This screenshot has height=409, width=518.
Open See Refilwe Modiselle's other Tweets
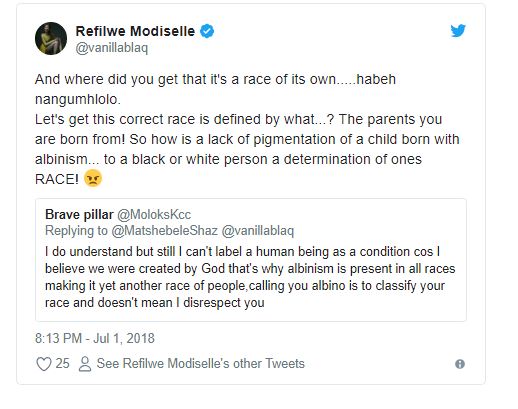pyautogui.click(x=201, y=363)
